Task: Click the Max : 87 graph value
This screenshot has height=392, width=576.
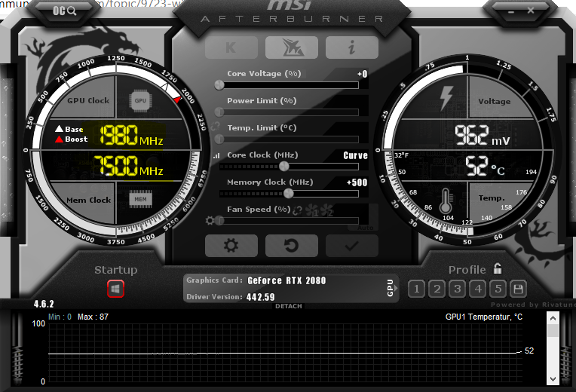Action: [x=93, y=317]
